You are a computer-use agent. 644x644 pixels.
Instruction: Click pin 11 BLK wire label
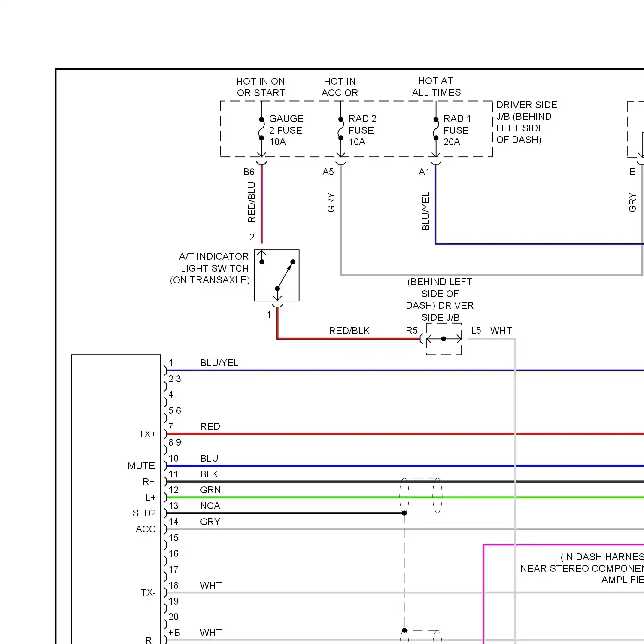[209, 474]
